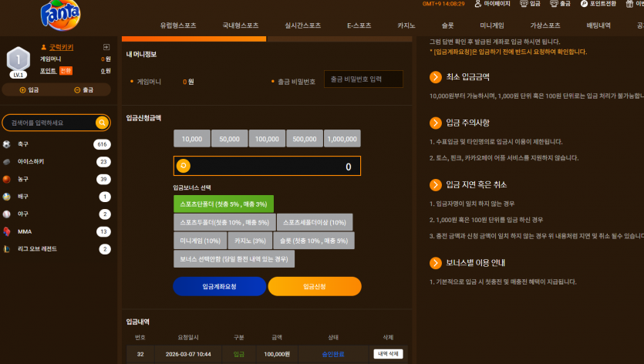Viewport: 644px width, 364px height.
Task: Expand the 보너스별 이용 안내 arrow
Action: (x=435, y=263)
